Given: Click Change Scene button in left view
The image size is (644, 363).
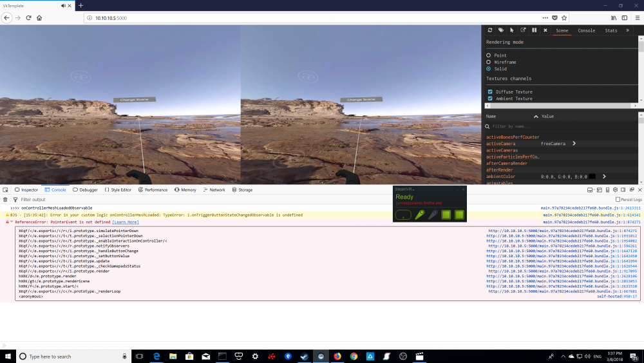Looking at the screenshot, I should 135,99.
